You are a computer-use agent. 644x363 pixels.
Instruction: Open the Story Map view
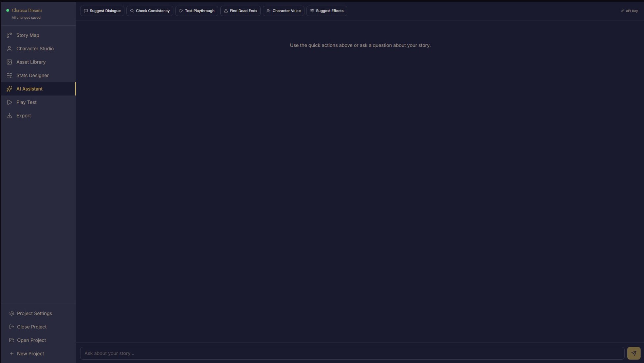(x=28, y=35)
